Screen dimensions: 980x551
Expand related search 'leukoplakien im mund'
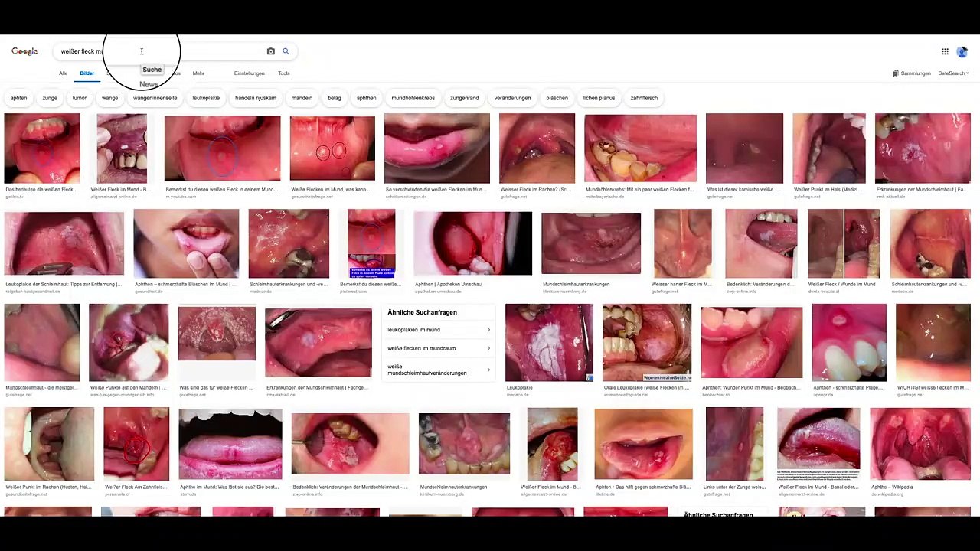click(x=439, y=330)
